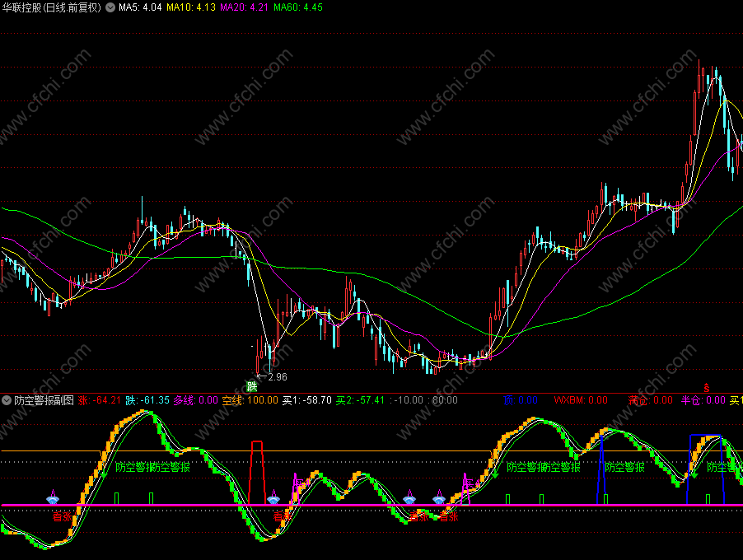This screenshot has height=560, width=743.
Task: Click the 半仓: 0.00 indicator reading
Action: pyautogui.click(x=703, y=400)
